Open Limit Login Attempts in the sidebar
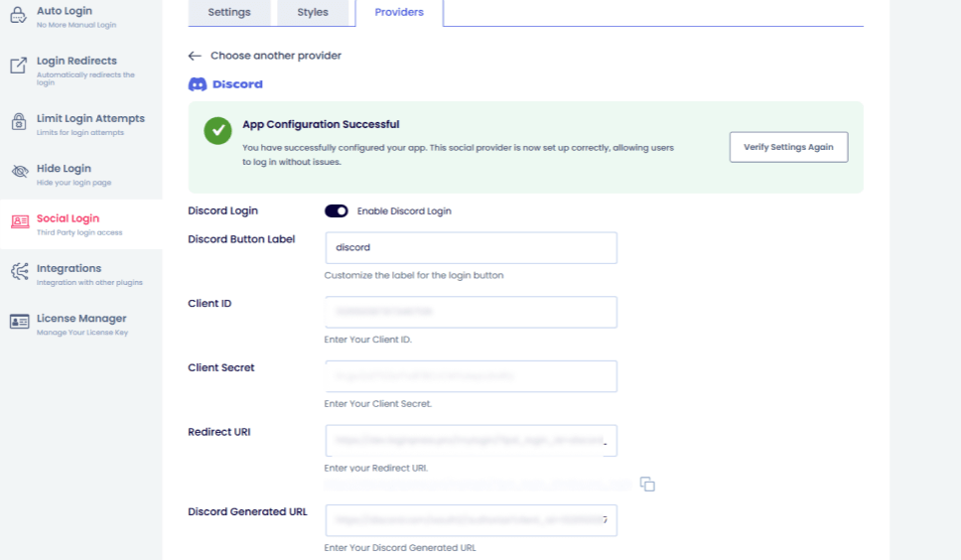The height and width of the screenshot is (560, 961). pos(80,124)
